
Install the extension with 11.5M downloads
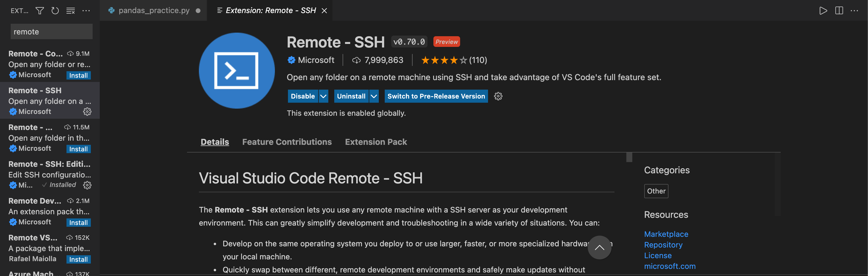click(x=78, y=149)
